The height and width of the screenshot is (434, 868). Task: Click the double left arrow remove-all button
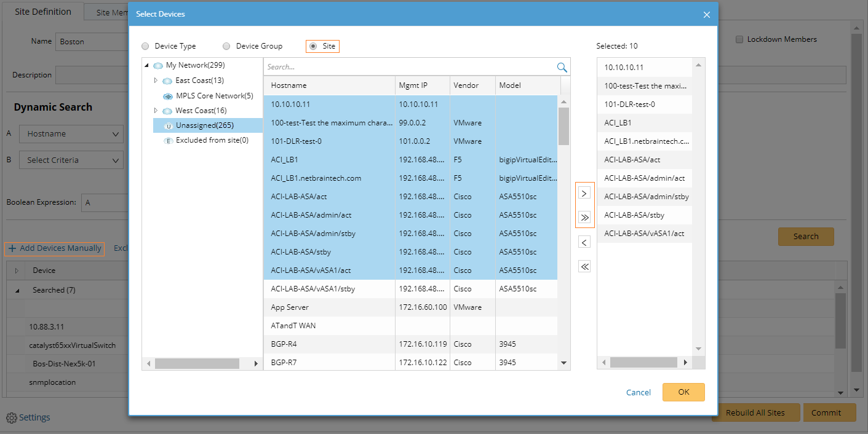(x=584, y=266)
